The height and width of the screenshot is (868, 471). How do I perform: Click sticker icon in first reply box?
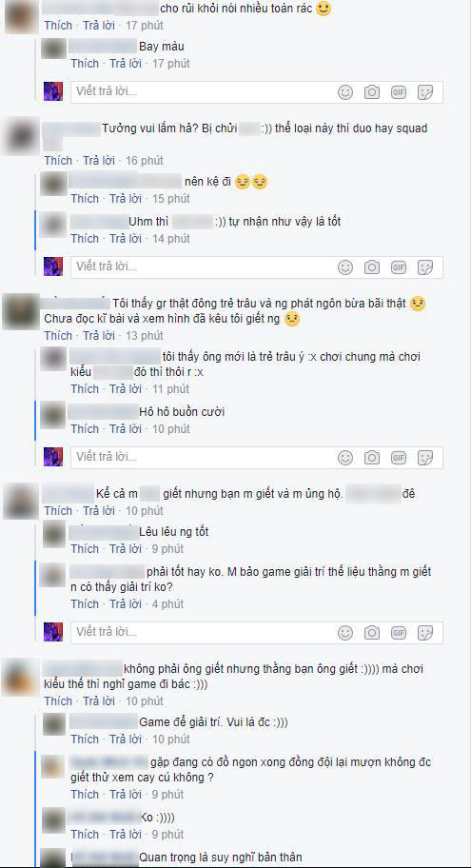425,92
